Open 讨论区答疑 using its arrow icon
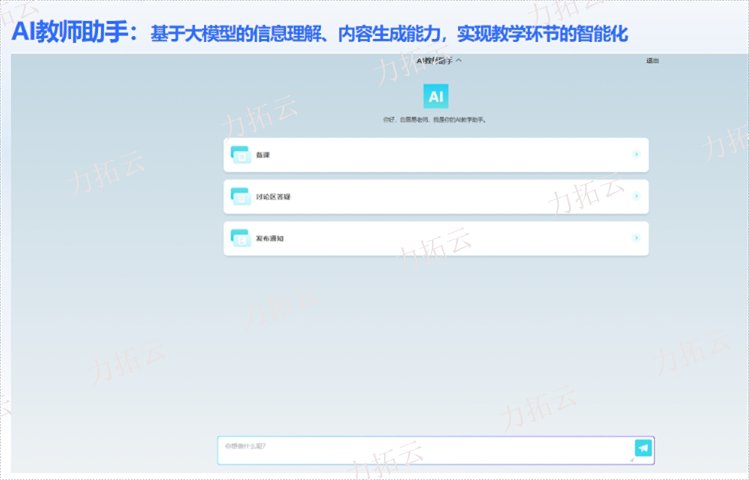Image resolution: width=749 pixels, height=480 pixels. [x=636, y=196]
